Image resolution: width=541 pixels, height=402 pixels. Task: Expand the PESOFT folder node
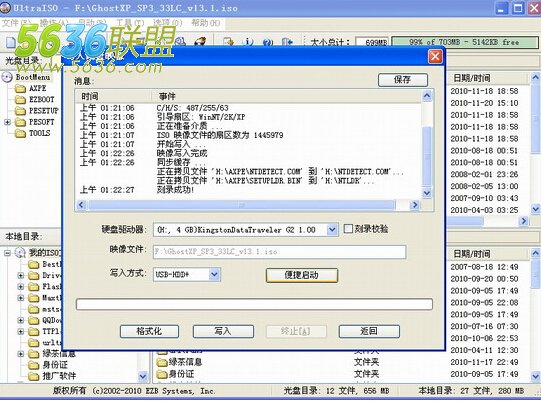point(7,122)
